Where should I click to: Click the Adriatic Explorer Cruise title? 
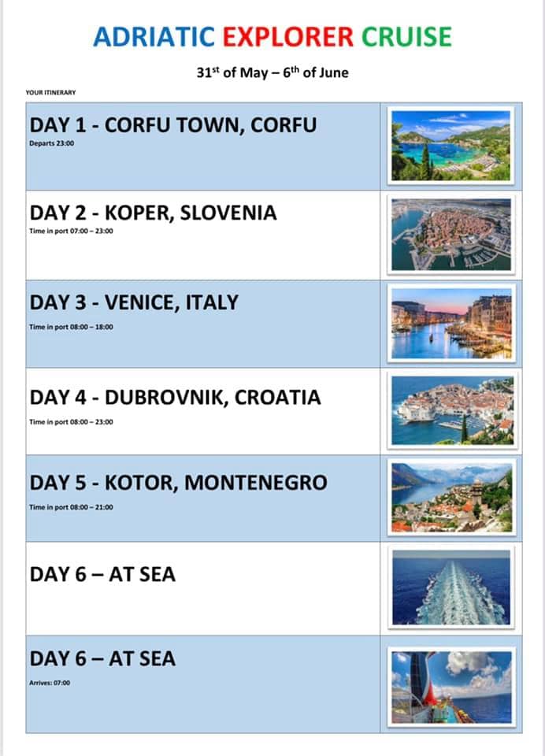[x=272, y=37]
